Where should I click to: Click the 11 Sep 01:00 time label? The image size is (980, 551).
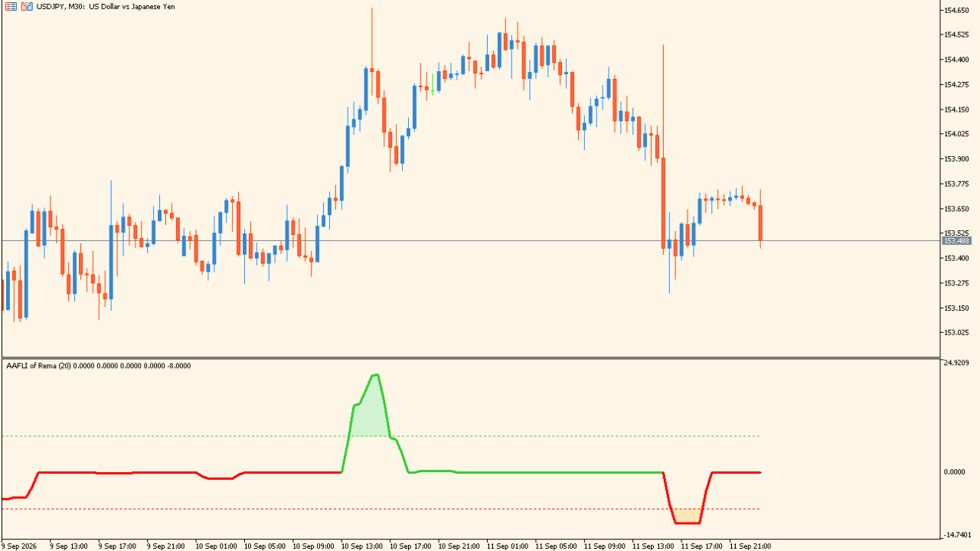point(508,546)
